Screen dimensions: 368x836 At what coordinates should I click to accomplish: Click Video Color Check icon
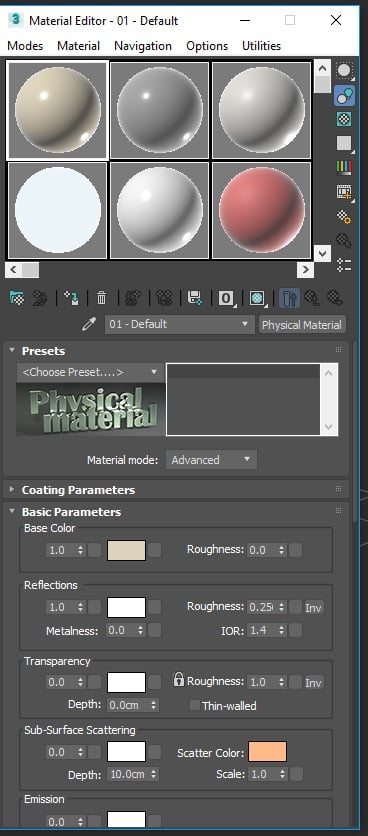[x=345, y=167]
